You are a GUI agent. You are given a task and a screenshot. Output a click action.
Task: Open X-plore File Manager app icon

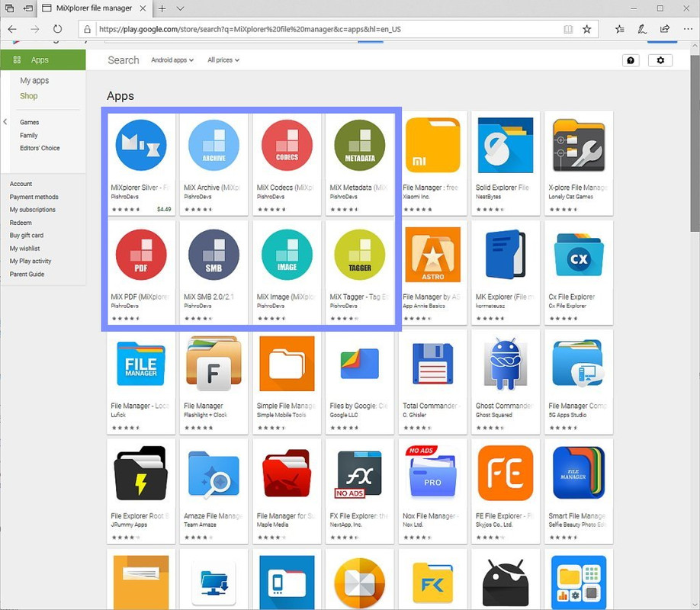click(579, 145)
